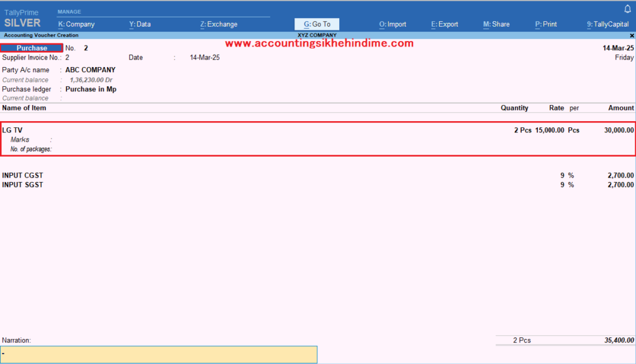The width and height of the screenshot is (636, 364).
Task: Open the M: Share menu
Action: (496, 24)
